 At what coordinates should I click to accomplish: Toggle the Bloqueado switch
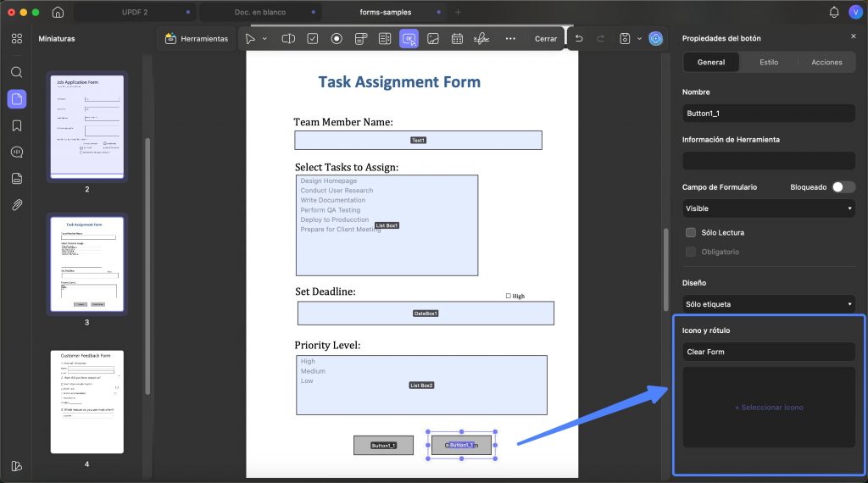coord(843,187)
